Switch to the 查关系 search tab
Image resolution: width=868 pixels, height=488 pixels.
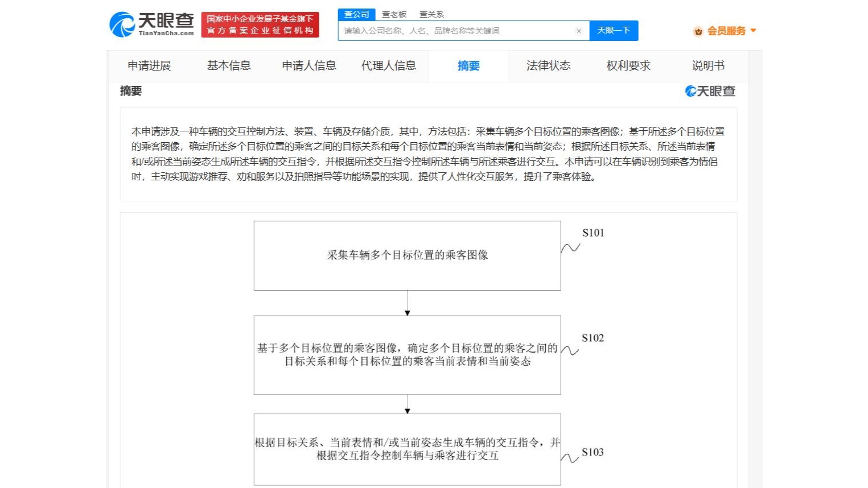click(431, 14)
